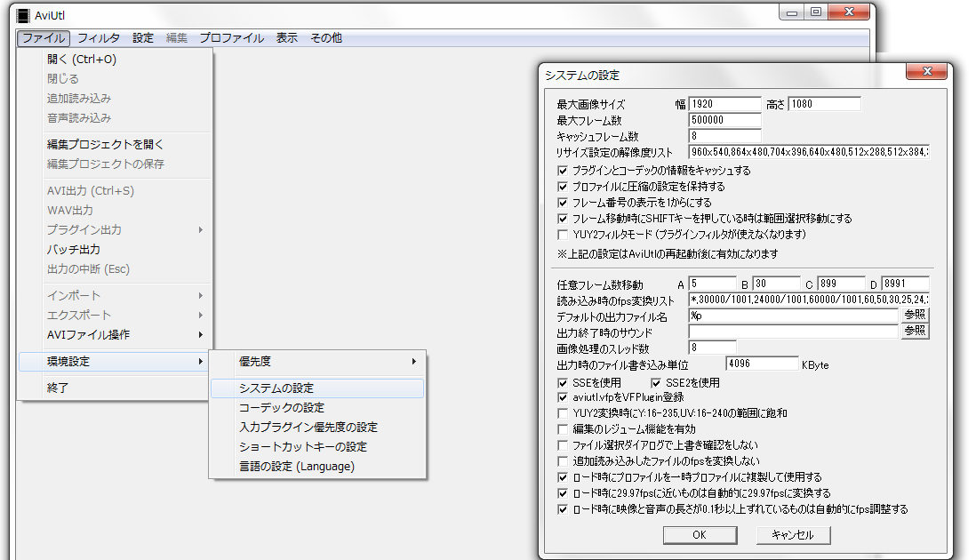
Task: Expand the 環境設定 submenu
Action: tap(113, 362)
